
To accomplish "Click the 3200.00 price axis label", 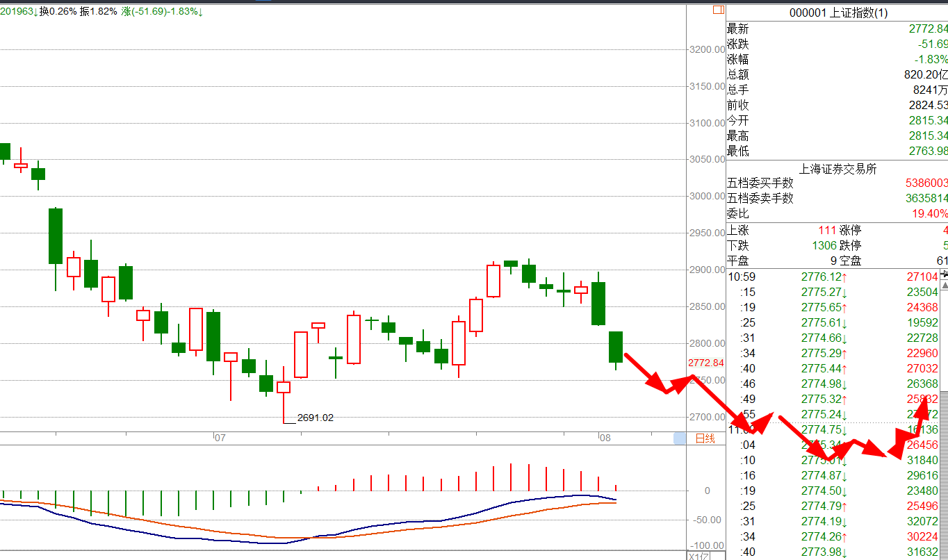I will 707,49.
